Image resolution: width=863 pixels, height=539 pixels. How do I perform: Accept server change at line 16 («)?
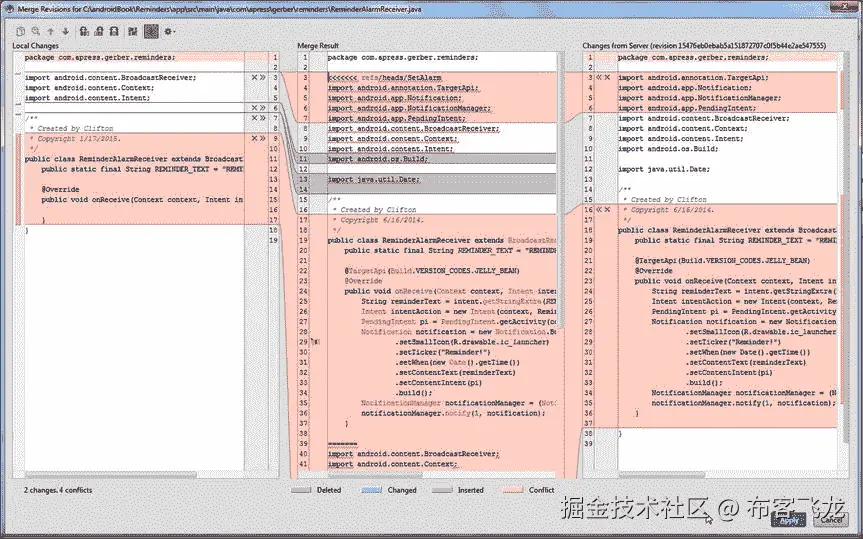pyautogui.click(x=599, y=210)
